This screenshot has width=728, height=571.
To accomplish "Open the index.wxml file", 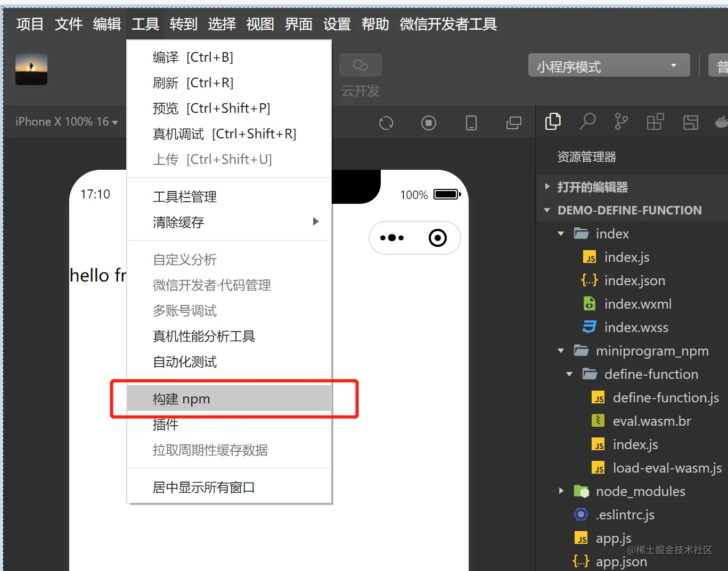I will (632, 304).
